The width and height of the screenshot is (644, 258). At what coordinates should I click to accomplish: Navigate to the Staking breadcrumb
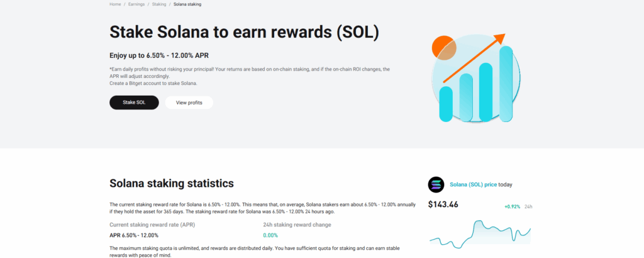click(x=159, y=4)
